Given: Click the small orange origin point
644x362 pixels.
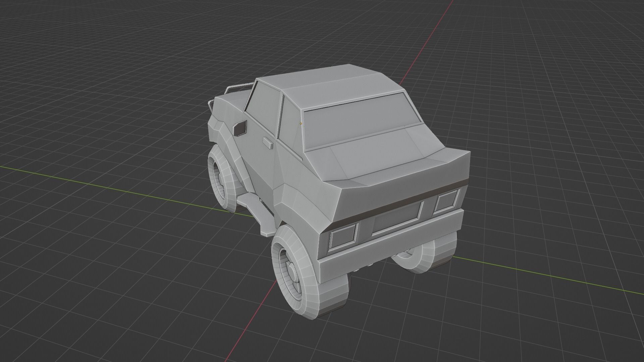Looking at the screenshot, I should click(301, 124).
